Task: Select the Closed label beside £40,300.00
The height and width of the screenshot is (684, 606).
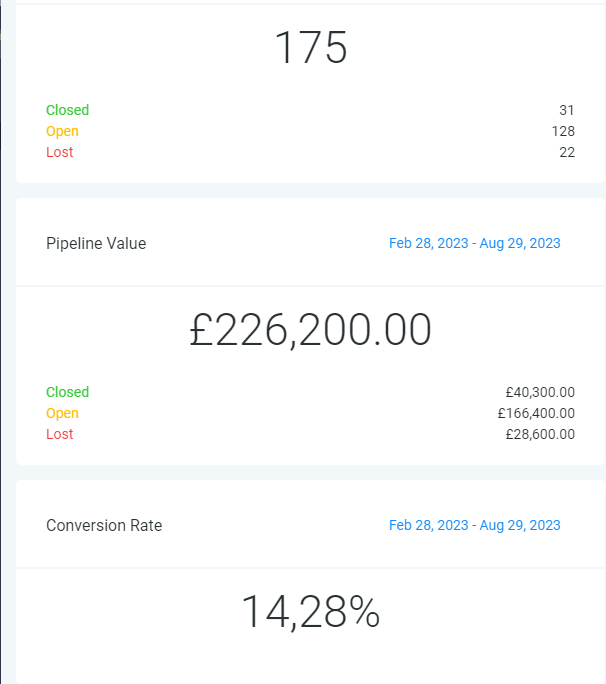Action: (x=67, y=392)
